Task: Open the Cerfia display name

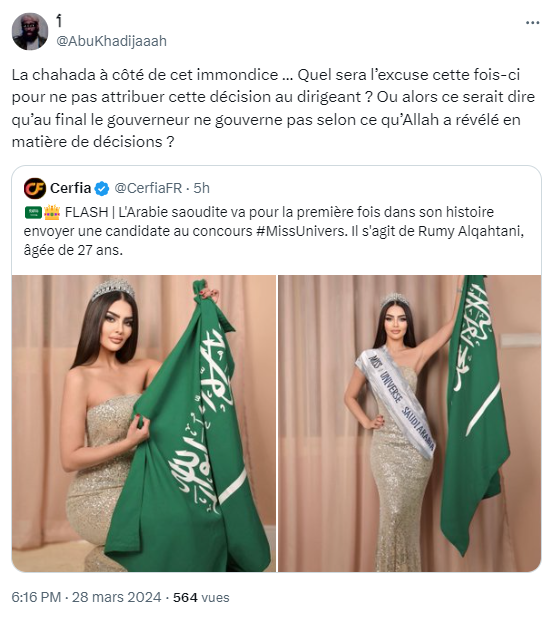Action: click(x=70, y=188)
